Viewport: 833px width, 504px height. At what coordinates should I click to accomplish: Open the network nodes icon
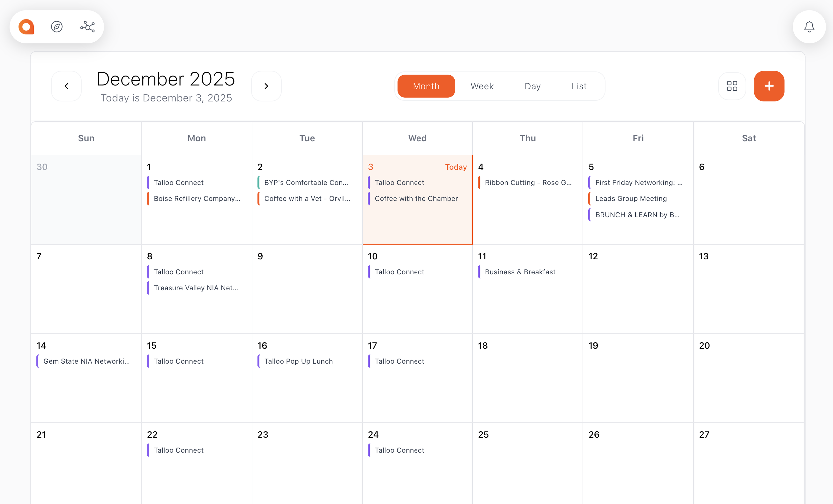click(87, 27)
